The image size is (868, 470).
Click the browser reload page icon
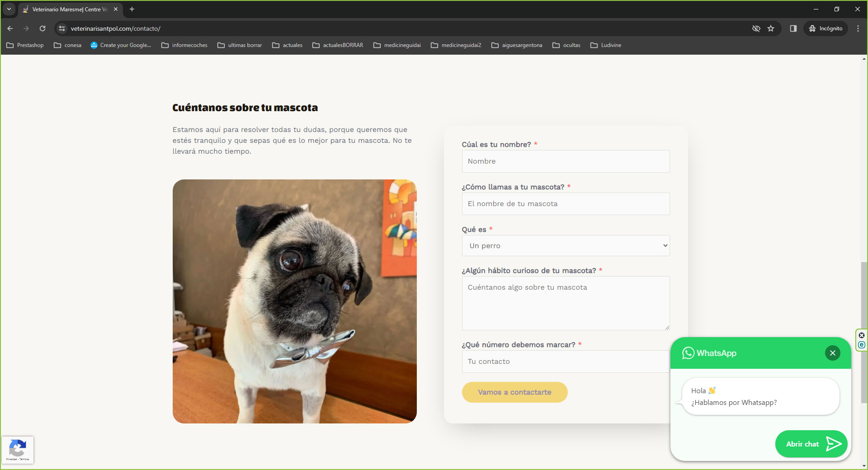42,28
